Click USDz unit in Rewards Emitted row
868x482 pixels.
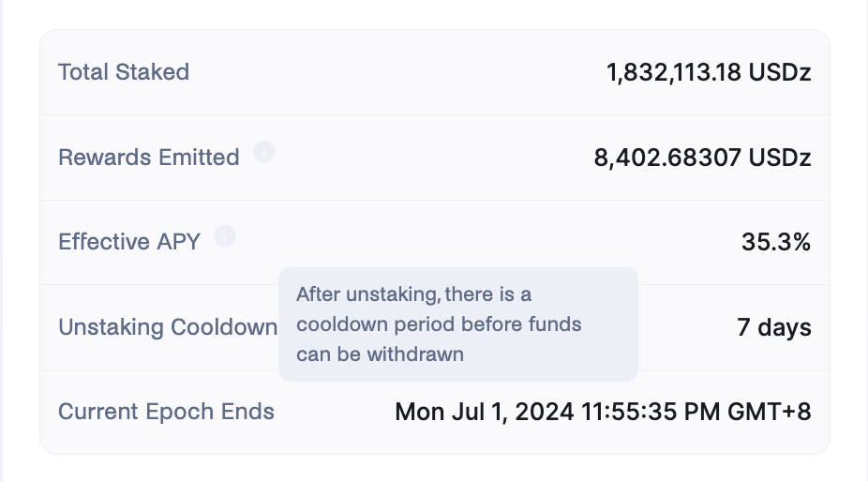(x=780, y=158)
